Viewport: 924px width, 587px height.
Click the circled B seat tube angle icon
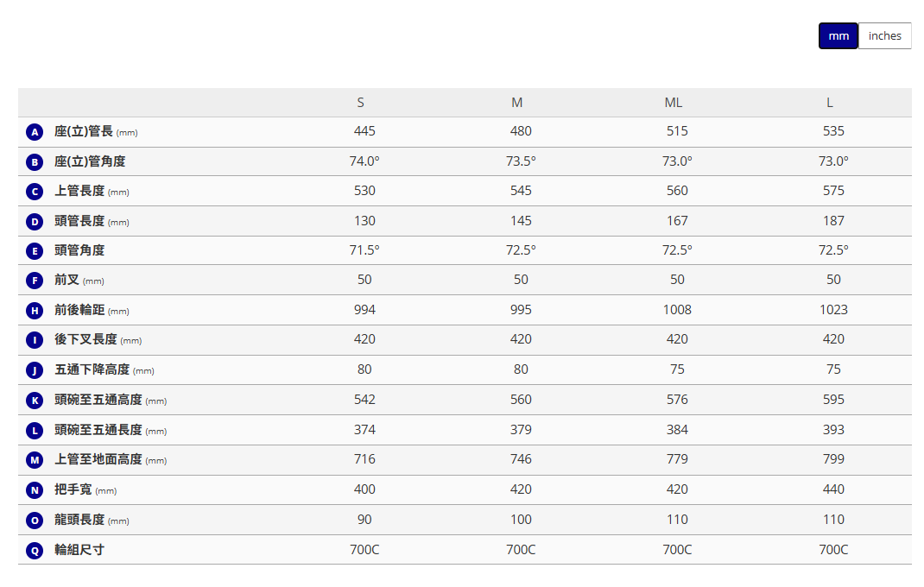pyautogui.click(x=35, y=161)
